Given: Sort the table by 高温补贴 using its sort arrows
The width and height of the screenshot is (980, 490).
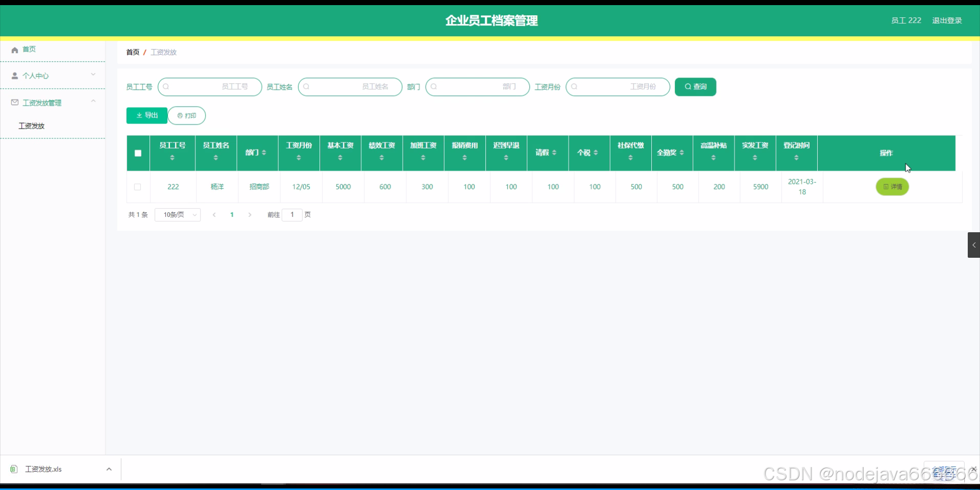Looking at the screenshot, I should tap(714, 158).
